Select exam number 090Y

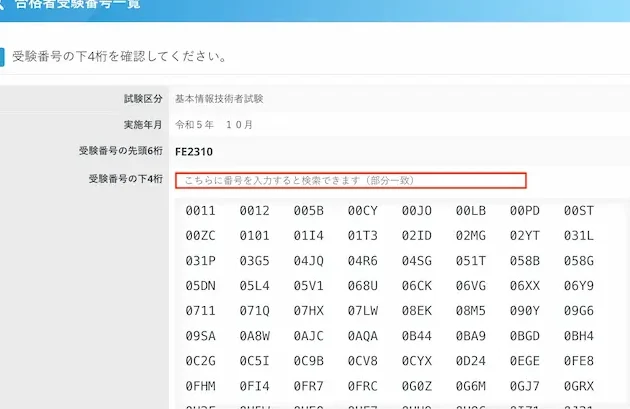tap(525, 311)
